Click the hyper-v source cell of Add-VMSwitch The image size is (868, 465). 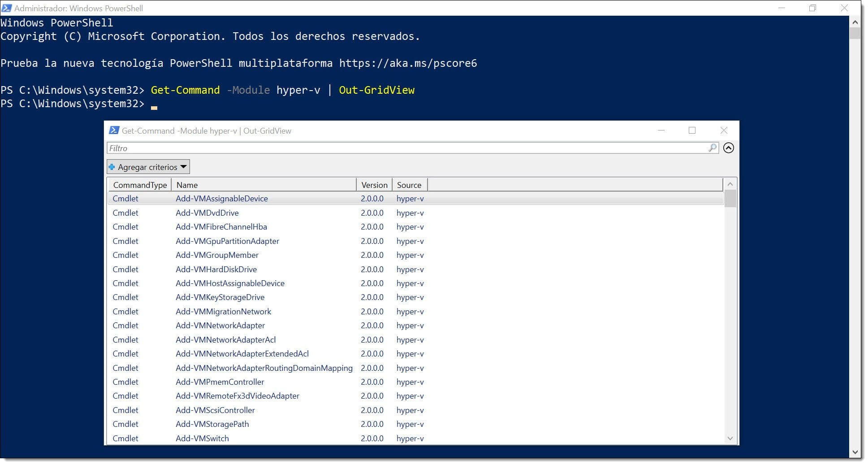click(410, 439)
